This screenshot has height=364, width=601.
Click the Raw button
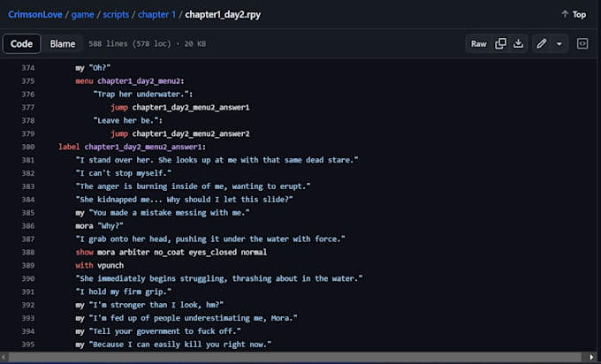tap(478, 43)
